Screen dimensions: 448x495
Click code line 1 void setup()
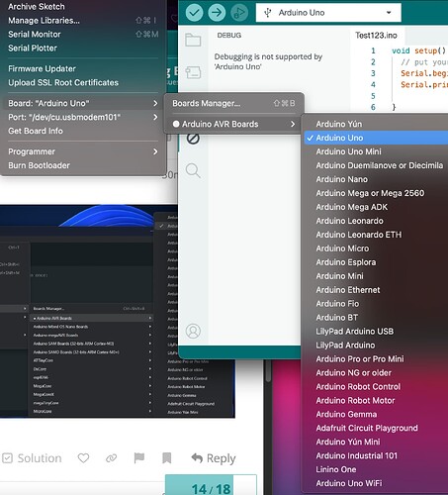tap(418, 50)
